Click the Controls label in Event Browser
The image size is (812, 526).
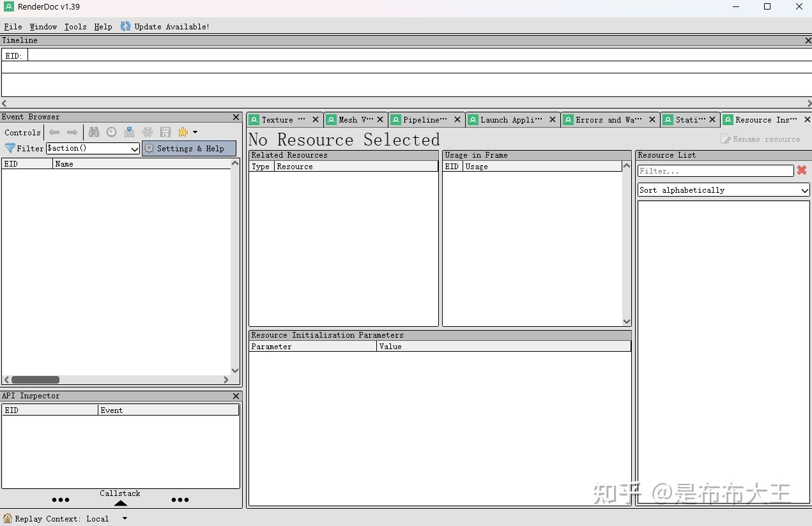[22, 133]
